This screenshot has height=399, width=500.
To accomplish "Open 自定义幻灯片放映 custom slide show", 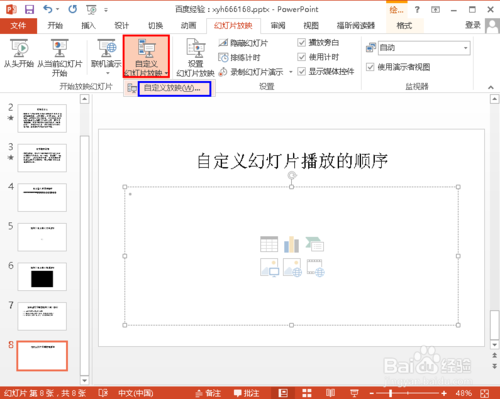I will 146,57.
